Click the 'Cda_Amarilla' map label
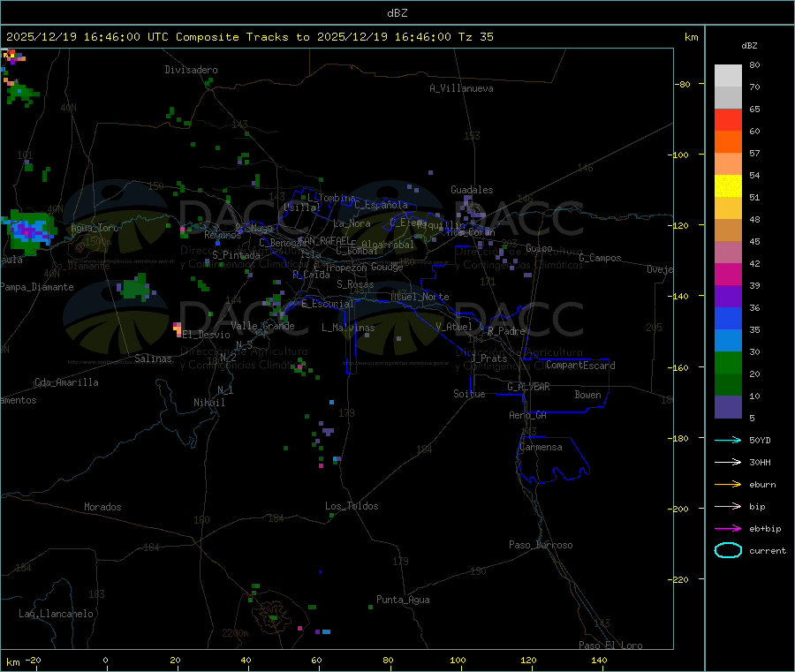 pyautogui.click(x=66, y=382)
